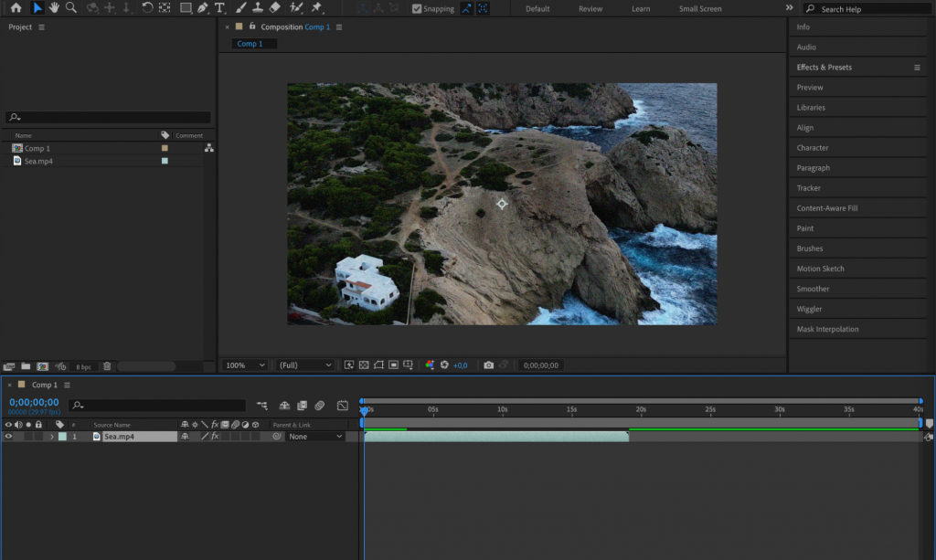Take a snapshot of the composition
The height and width of the screenshot is (560, 936).
click(x=489, y=365)
